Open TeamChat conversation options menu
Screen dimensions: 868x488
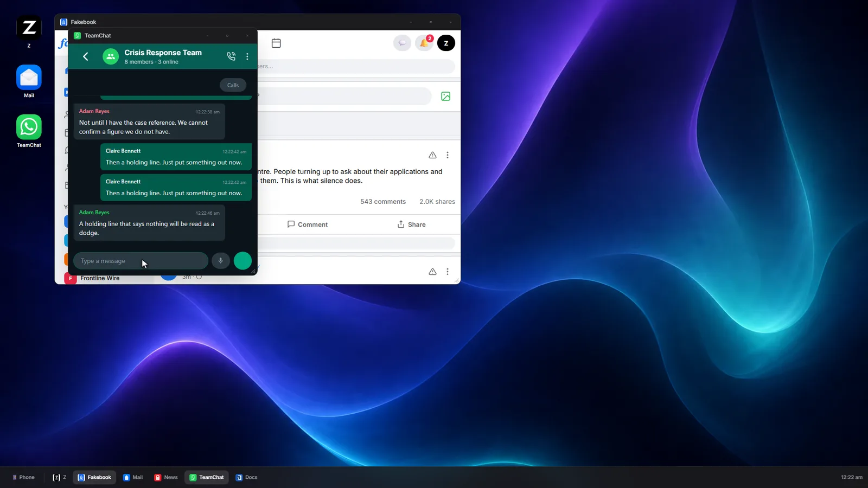(247, 56)
